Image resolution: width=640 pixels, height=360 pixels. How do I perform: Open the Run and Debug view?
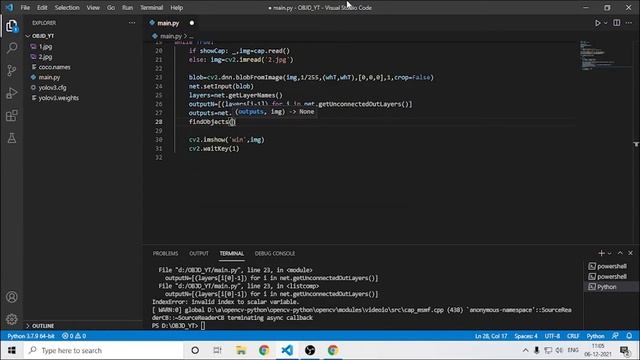coord(12,93)
